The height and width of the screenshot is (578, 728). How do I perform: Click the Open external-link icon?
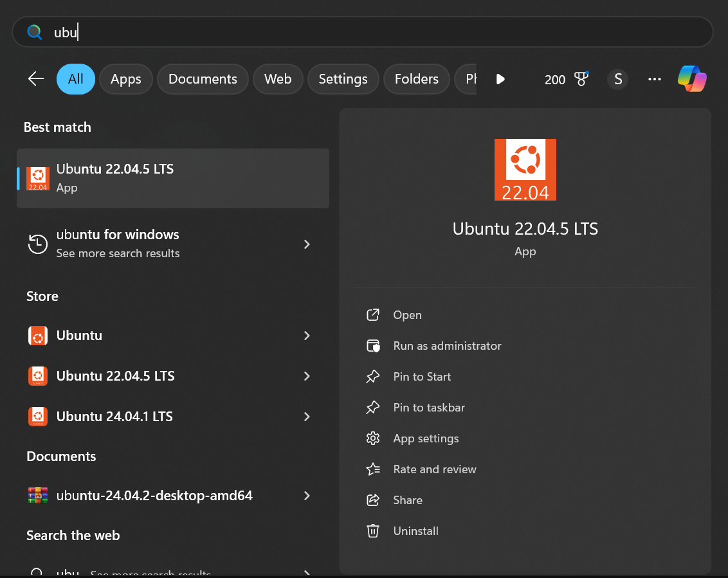[x=373, y=315]
